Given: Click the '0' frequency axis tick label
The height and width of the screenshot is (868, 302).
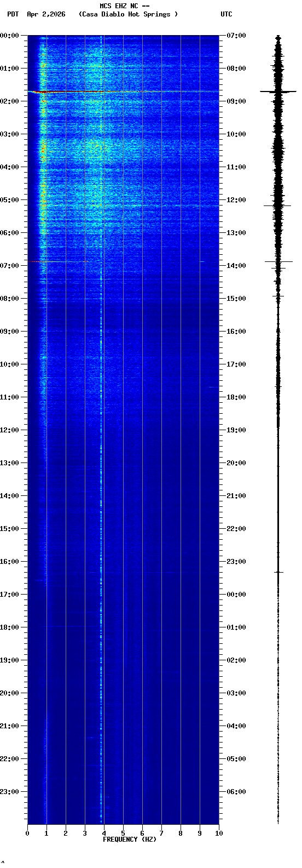Looking at the screenshot, I should click(27, 833).
